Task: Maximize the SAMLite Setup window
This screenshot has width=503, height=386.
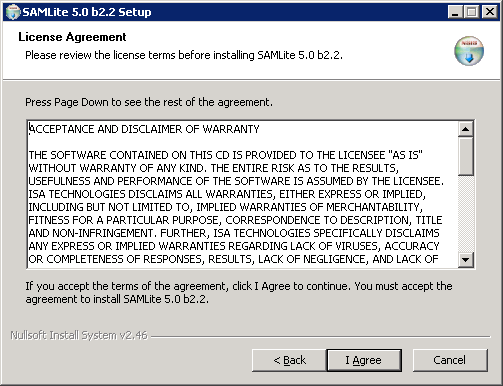Action: pos(472,12)
